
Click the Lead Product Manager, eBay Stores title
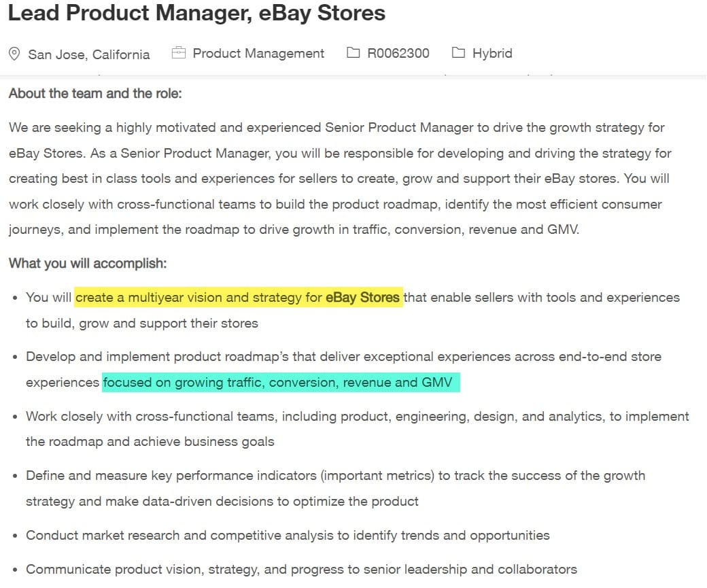[x=196, y=13]
